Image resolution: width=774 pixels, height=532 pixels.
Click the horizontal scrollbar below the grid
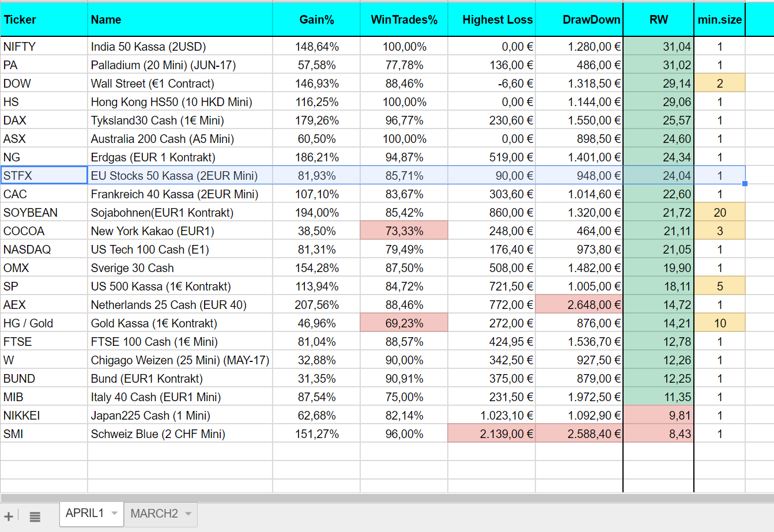coord(387,497)
